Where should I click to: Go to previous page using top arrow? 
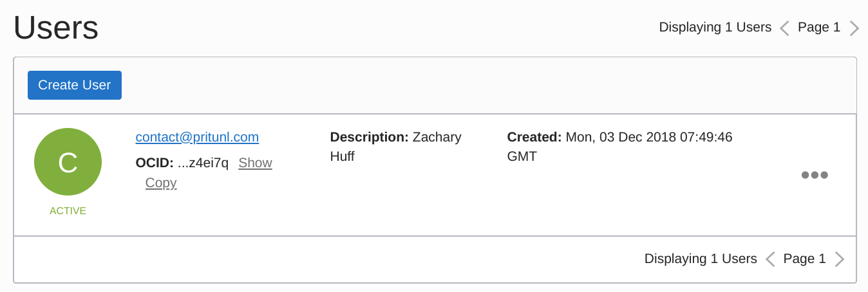tap(784, 28)
